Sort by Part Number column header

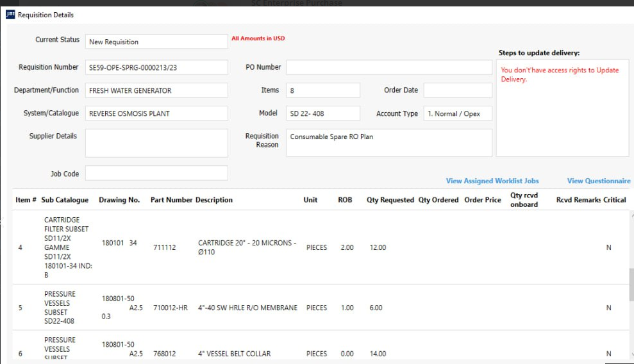pyautogui.click(x=171, y=200)
